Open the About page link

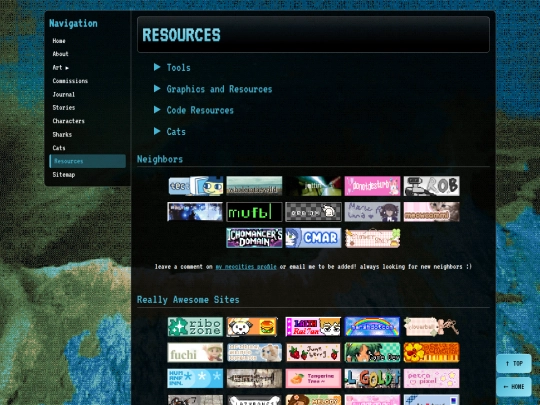point(60,54)
